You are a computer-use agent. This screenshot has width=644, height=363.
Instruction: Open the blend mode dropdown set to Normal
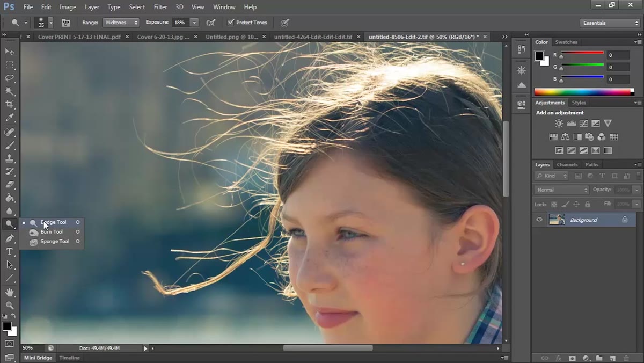coord(562,190)
